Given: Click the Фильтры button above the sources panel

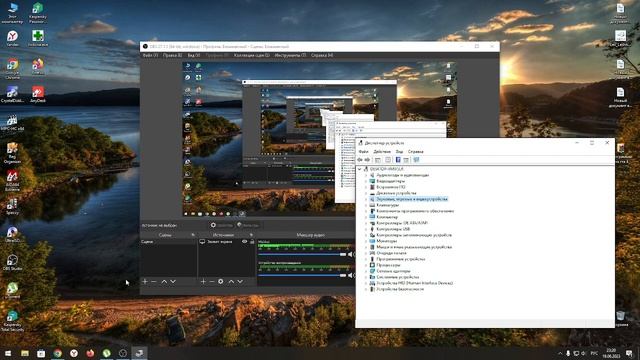Looking at the screenshot, I should [248, 225].
